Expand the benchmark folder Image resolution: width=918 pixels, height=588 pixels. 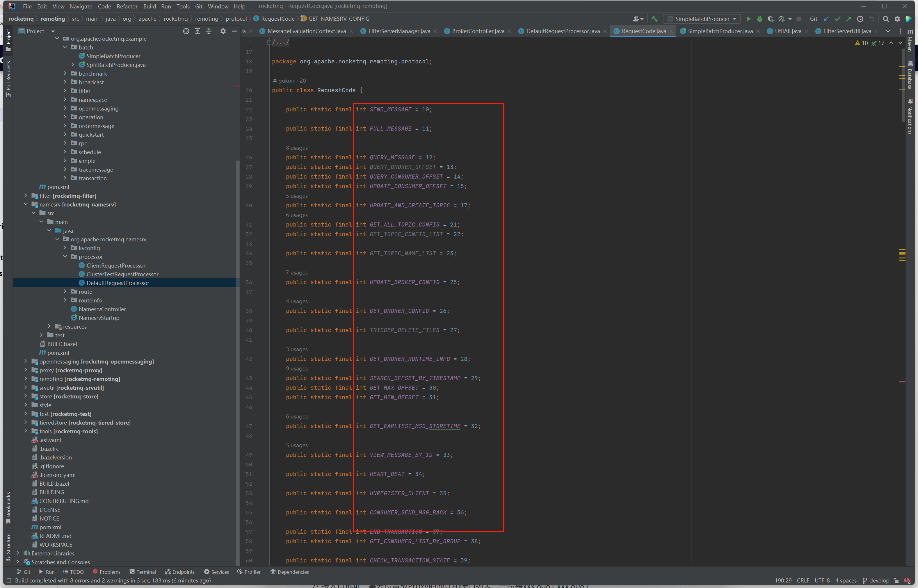(65, 73)
